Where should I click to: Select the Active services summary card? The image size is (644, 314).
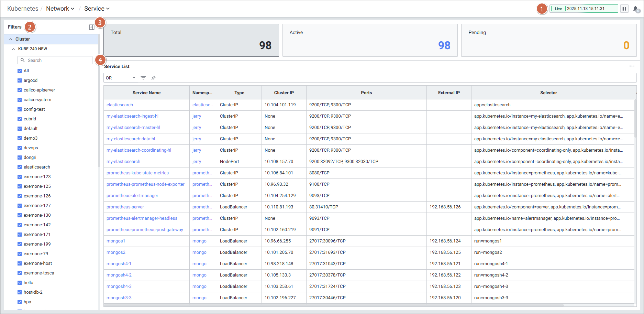(370, 40)
